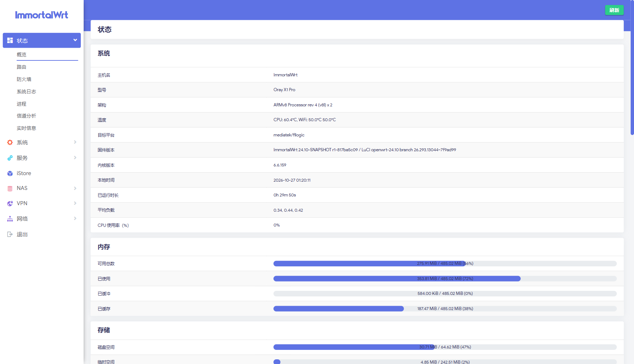Click the green 刷新 refresh button
The width and height of the screenshot is (634, 364).
point(614,10)
